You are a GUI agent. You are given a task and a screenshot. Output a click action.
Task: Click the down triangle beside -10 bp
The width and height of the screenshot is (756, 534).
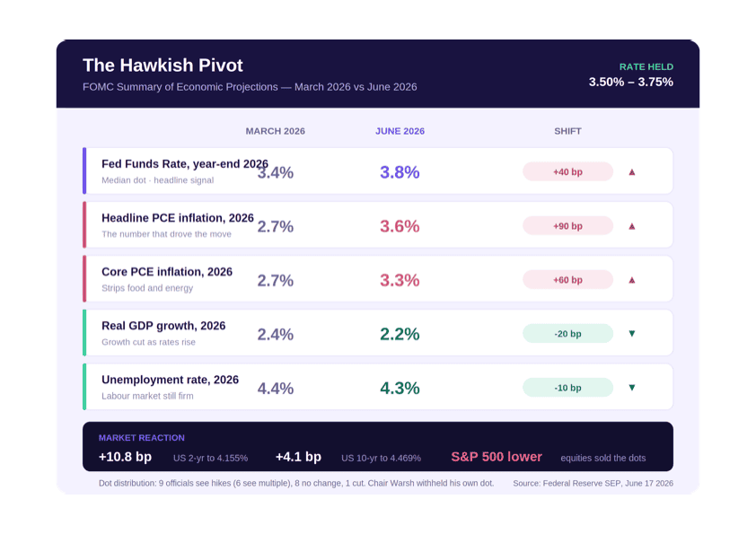coord(631,388)
